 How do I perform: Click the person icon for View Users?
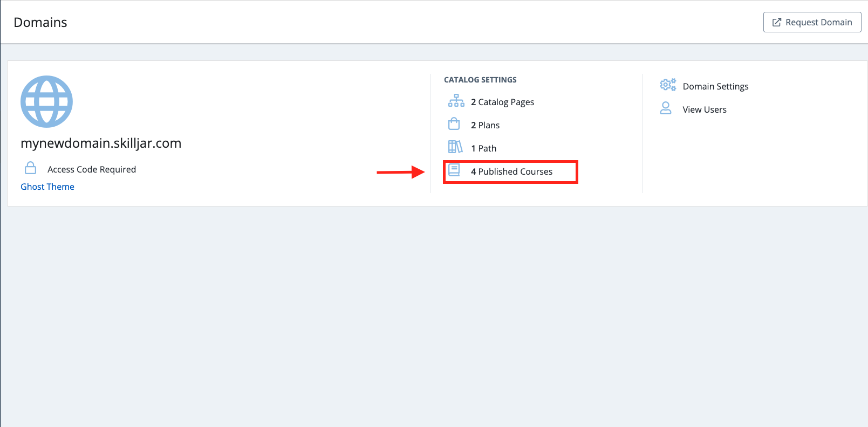click(x=666, y=108)
